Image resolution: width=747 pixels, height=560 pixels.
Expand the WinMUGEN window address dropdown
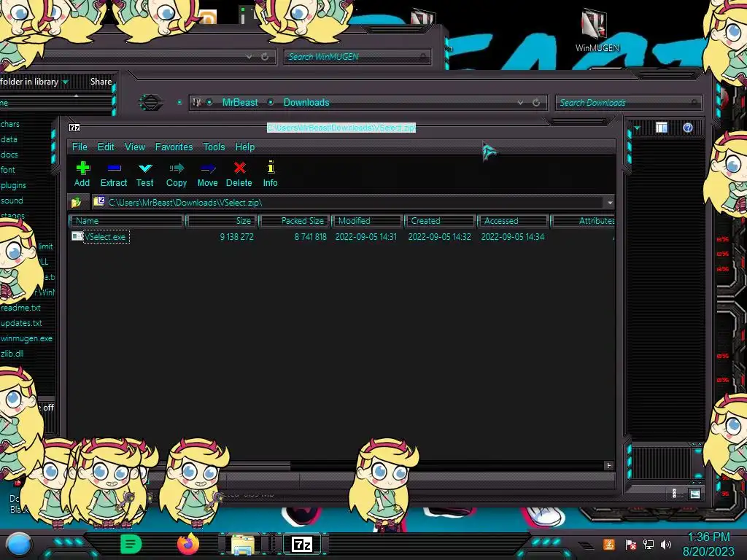tap(249, 57)
